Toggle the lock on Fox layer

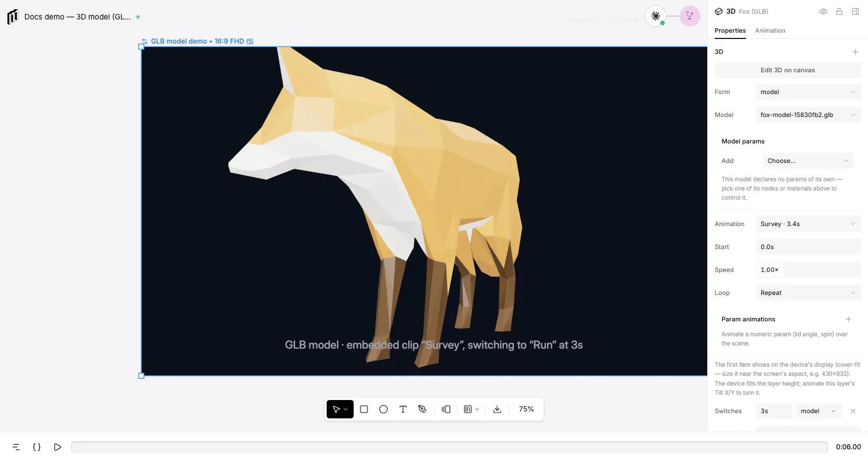tap(839, 11)
